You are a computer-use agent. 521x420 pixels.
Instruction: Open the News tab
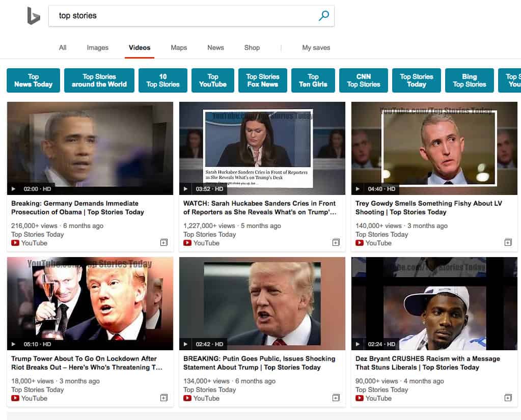pyautogui.click(x=215, y=47)
